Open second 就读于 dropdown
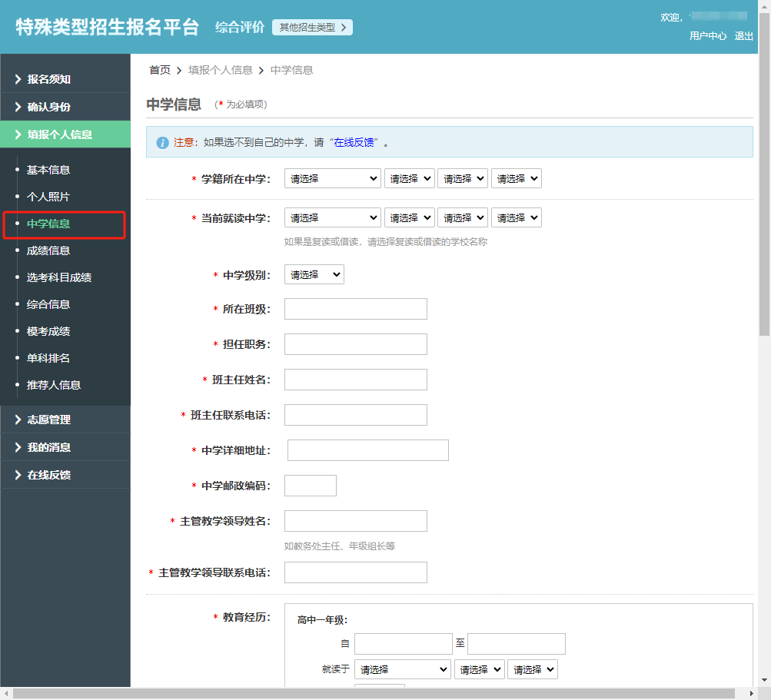This screenshot has width=771, height=700. click(x=480, y=669)
